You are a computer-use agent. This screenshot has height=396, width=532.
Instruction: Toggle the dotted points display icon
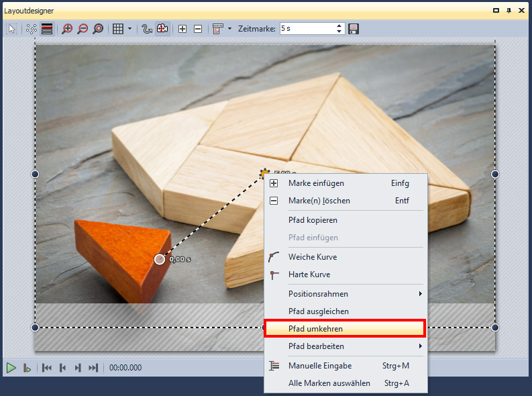32,29
